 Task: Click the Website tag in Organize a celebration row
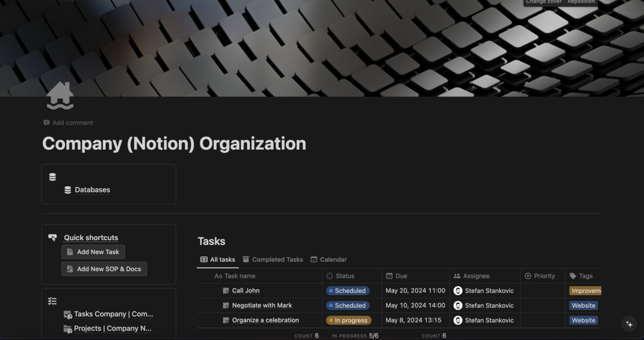click(583, 320)
